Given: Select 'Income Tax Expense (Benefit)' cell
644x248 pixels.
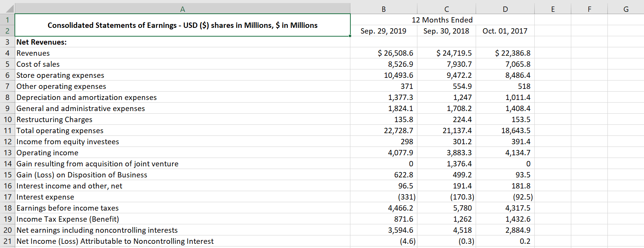Looking at the screenshot, I should [x=182, y=219].
